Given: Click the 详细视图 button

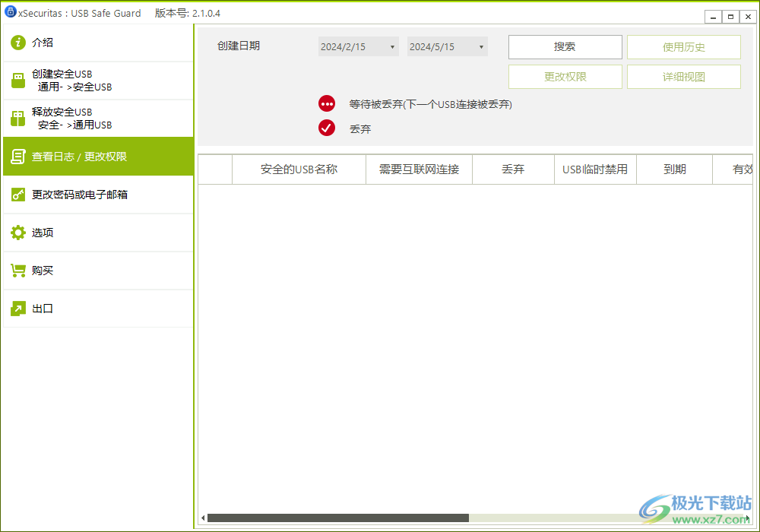Looking at the screenshot, I should 683,76.
